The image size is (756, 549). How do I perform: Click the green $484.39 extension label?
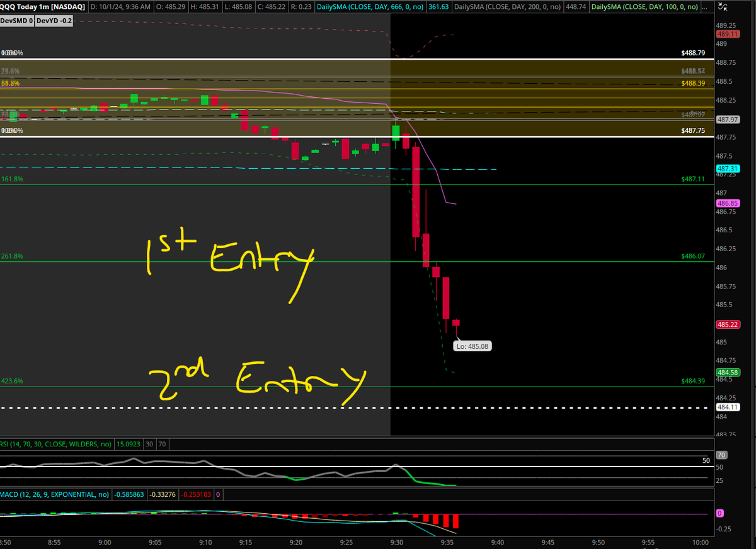coord(692,382)
